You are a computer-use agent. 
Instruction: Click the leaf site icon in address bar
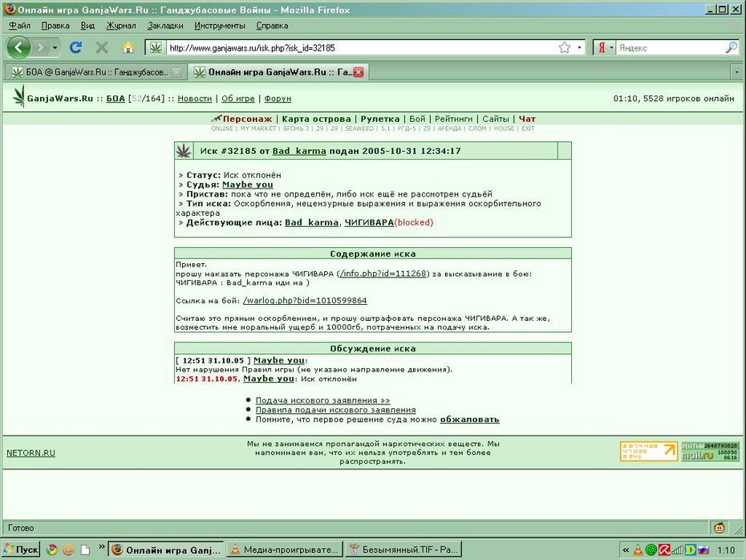pos(156,47)
